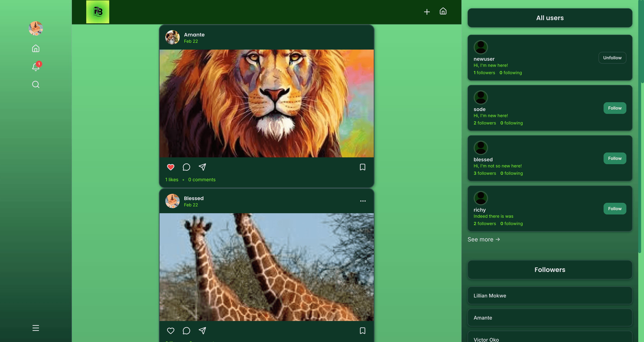Create a new post using the plus icon
Image resolution: width=644 pixels, height=342 pixels.
[427, 11]
